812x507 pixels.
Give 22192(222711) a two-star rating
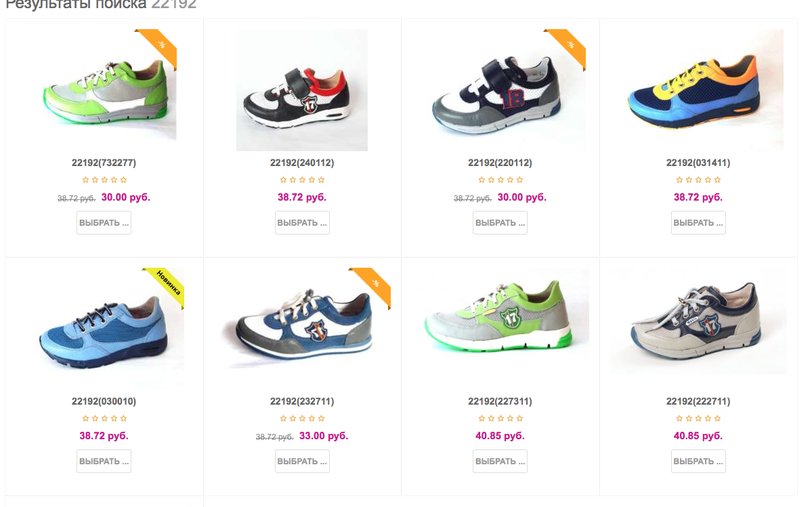(689, 418)
